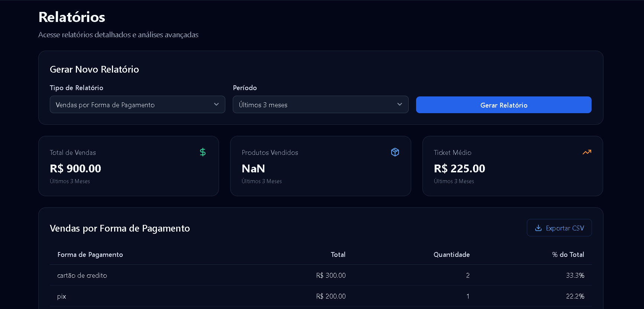The height and width of the screenshot is (309, 644).
Task: Click the Produtos Vendidos NaN card
Action: 321,166
